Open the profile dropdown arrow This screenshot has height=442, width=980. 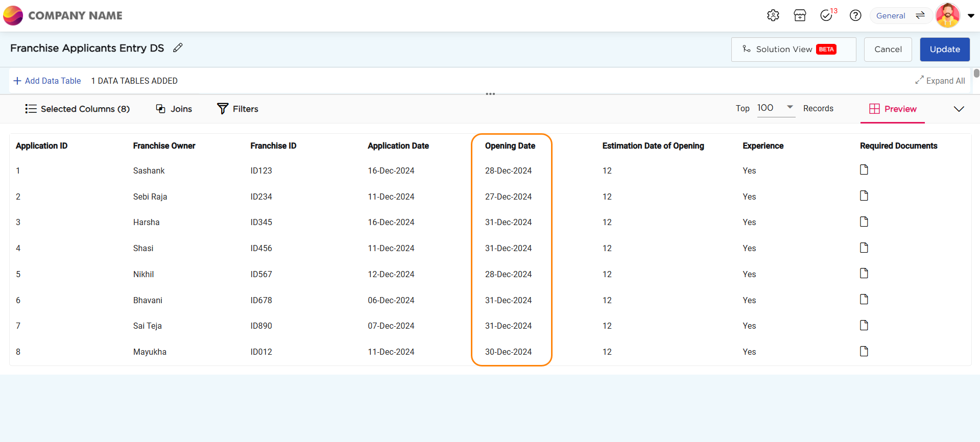(x=971, y=16)
